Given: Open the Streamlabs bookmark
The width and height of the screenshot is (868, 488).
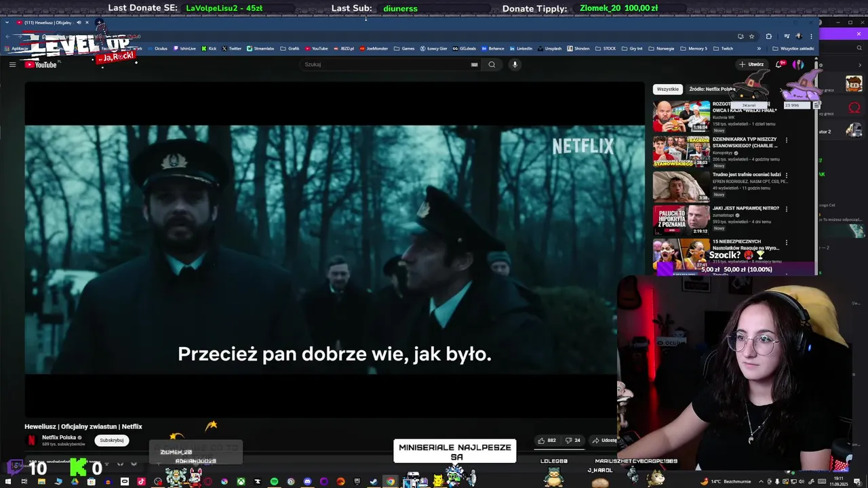Looking at the screenshot, I should pos(260,49).
